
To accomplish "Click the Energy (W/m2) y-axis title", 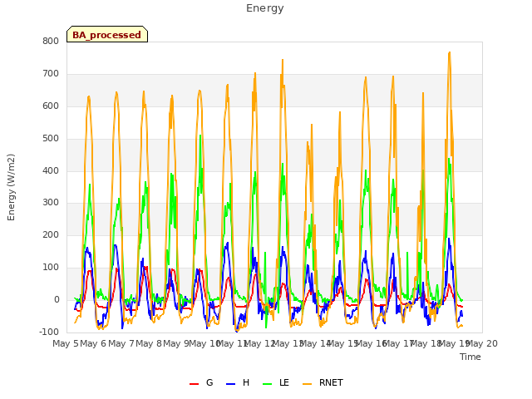I will click(11, 187).
